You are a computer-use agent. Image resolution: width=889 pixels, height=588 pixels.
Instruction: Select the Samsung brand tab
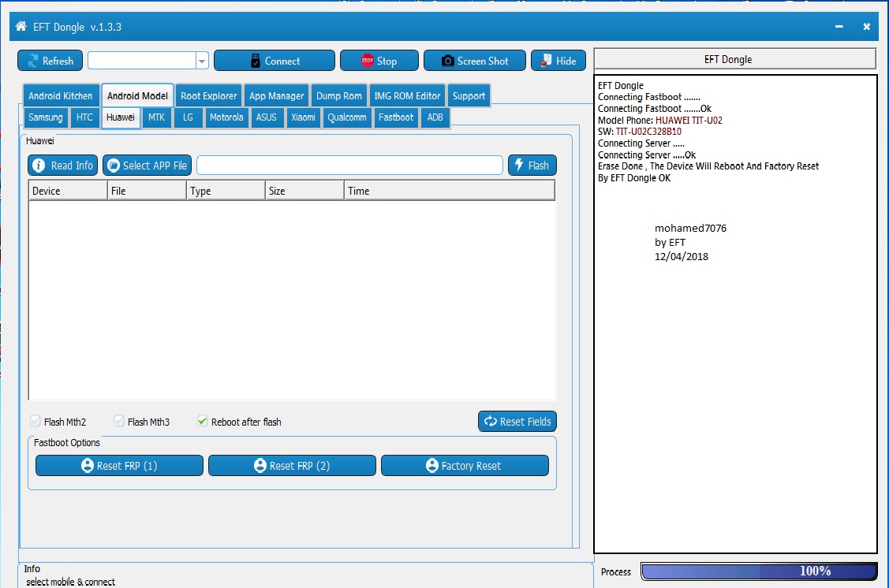click(46, 117)
